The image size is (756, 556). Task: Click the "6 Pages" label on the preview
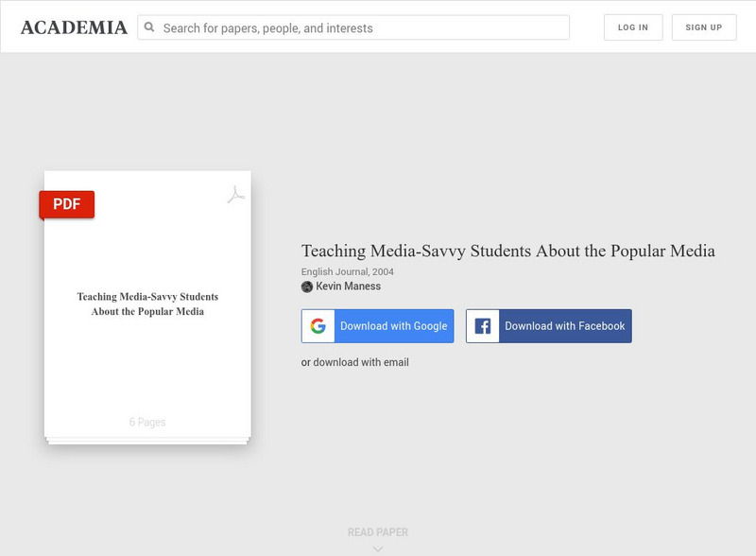pyautogui.click(x=147, y=422)
